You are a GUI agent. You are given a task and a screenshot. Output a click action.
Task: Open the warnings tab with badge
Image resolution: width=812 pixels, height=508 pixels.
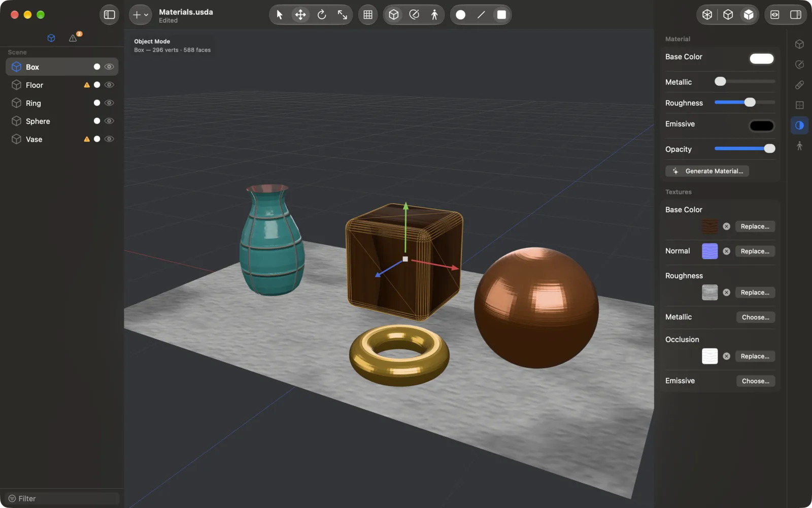pos(74,38)
